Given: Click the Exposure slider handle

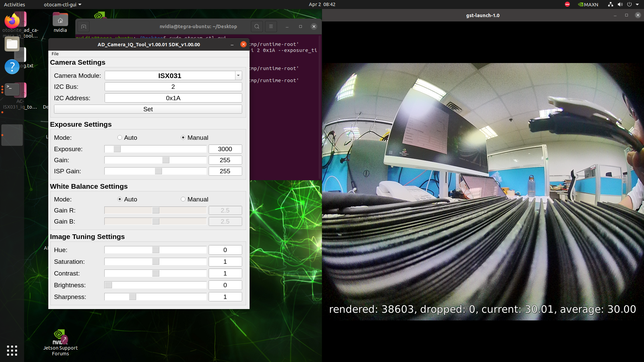Looking at the screenshot, I should point(117,149).
